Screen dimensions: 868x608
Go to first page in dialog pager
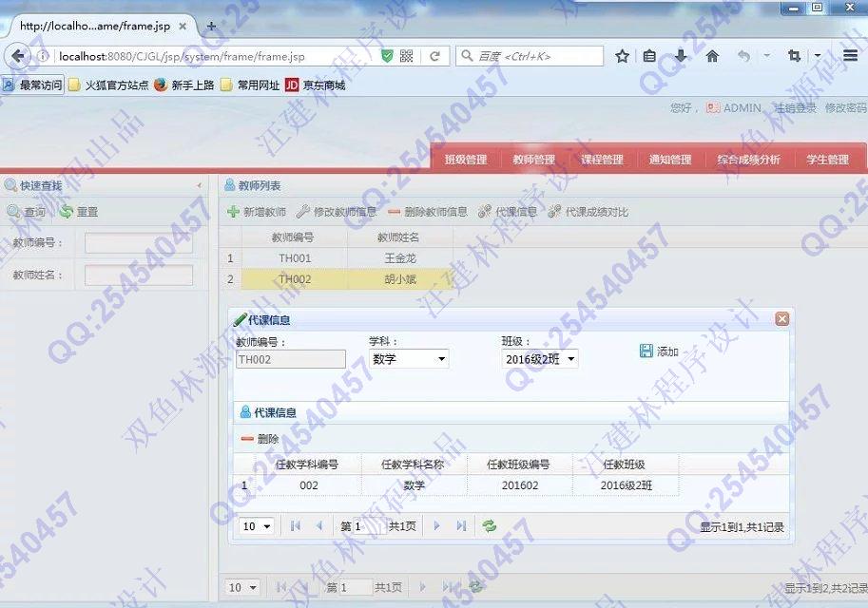point(295,525)
